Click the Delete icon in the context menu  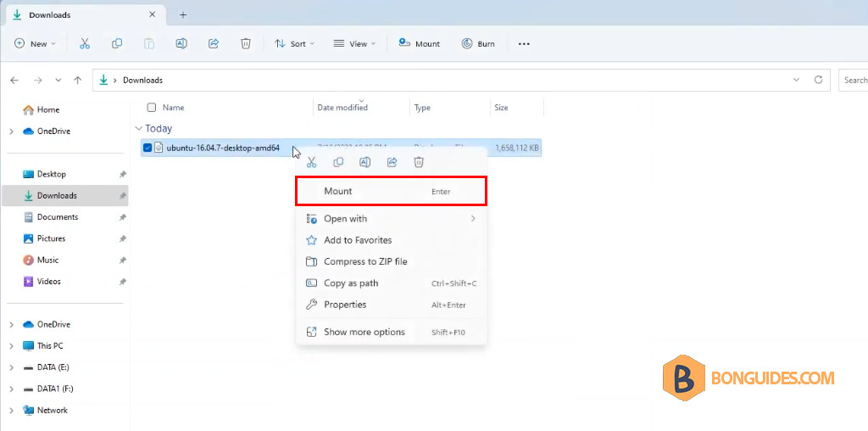[419, 162]
